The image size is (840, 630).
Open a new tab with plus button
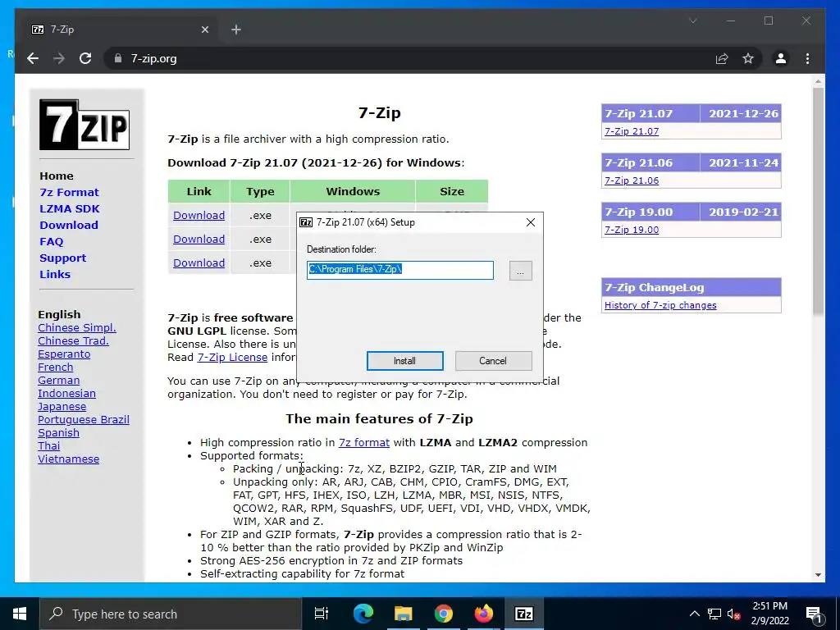point(236,30)
